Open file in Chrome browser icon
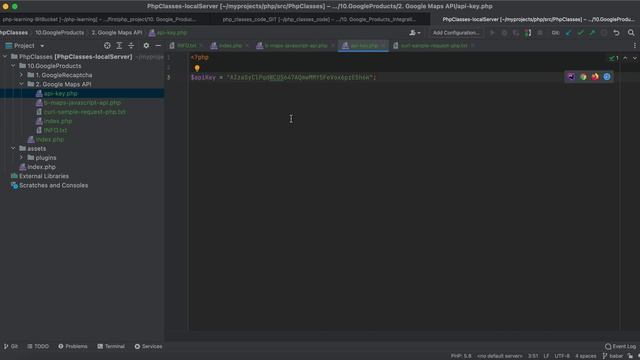Screen dimensions: 640x360 point(583,77)
